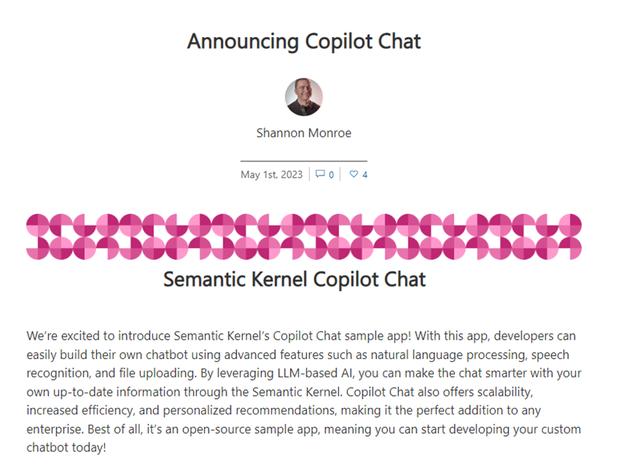Click the "Semantic Kernel Copilot Chat" heading
640x467 pixels.
coord(294,279)
